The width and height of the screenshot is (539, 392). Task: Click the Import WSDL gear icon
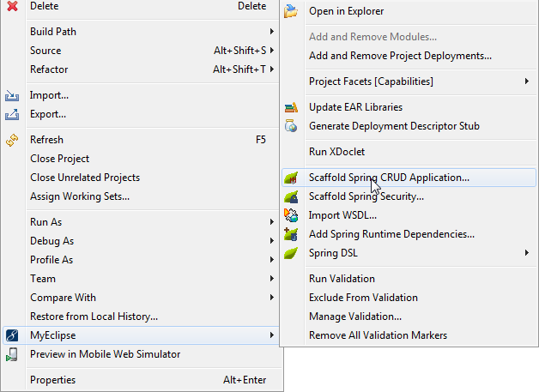coord(291,215)
